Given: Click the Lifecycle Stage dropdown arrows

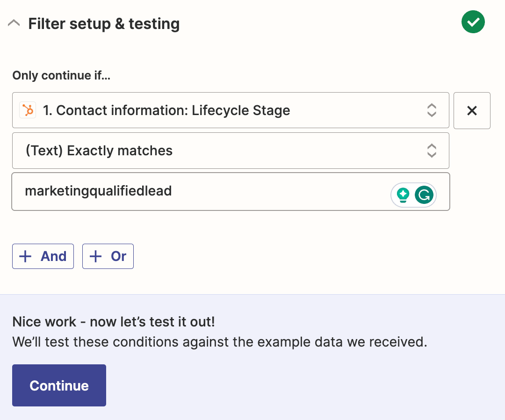Looking at the screenshot, I should coord(432,110).
